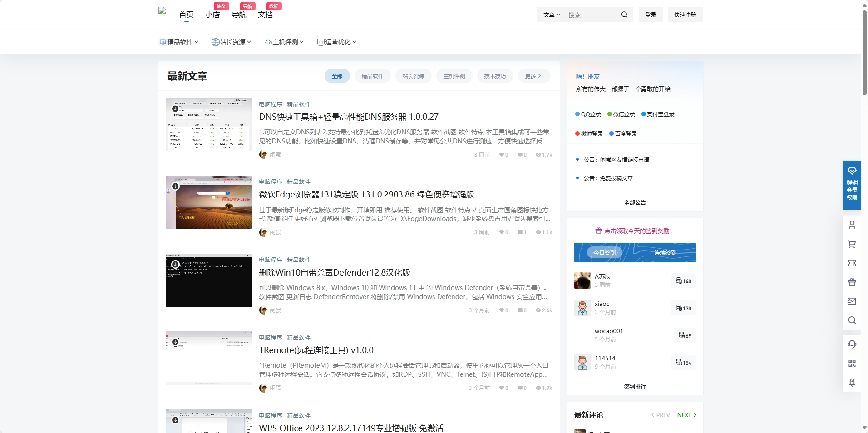Select the 全部 article filter tab
The width and height of the screenshot is (868, 433).
pyautogui.click(x=337, y=76)
